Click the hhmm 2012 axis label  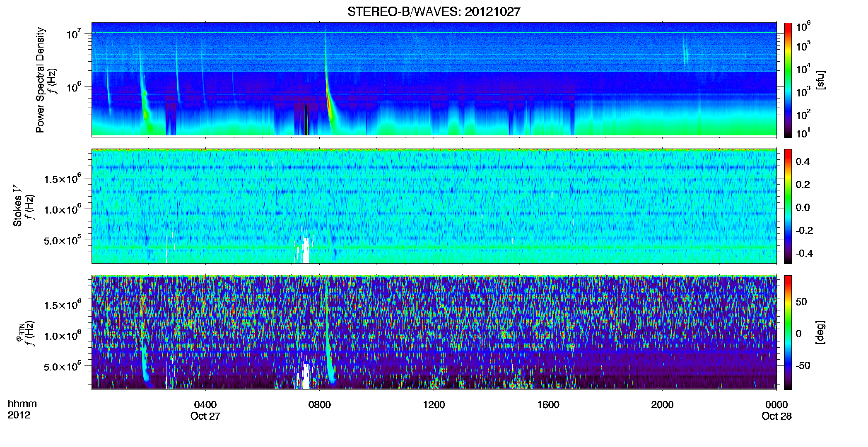(x=22, y=409)
